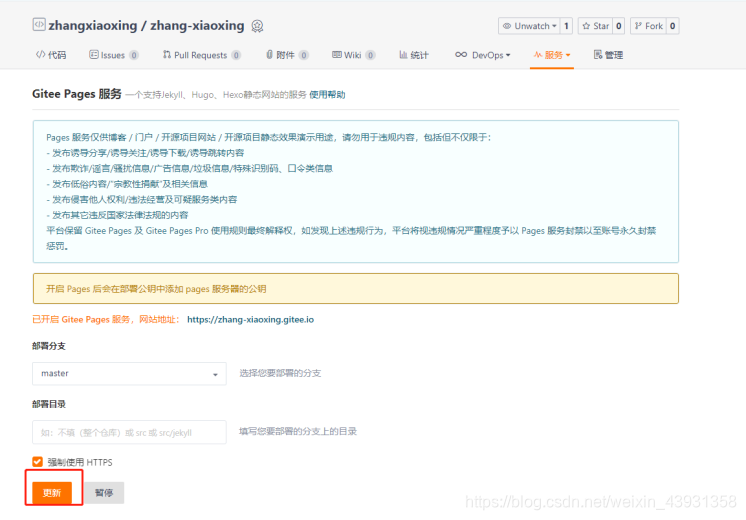Click the bar chart icon in 统计 tab
Screen dimensions: 746x520
pos(403,54)
